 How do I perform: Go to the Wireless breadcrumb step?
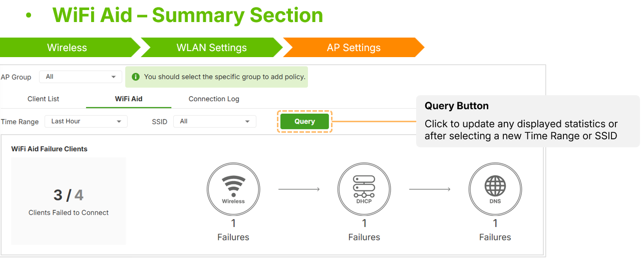tap(67, 48)
